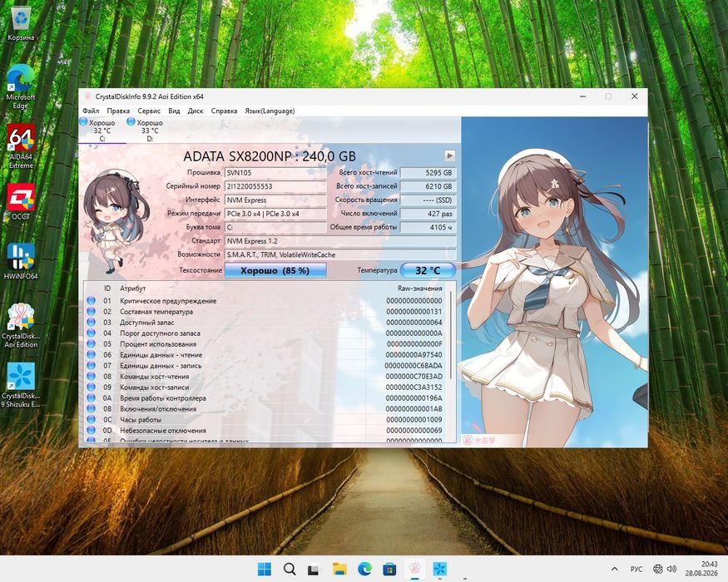Screen dimensions: 728x582
Task: Select row 08 Команды хост-чтения
Action: point(265,377)
